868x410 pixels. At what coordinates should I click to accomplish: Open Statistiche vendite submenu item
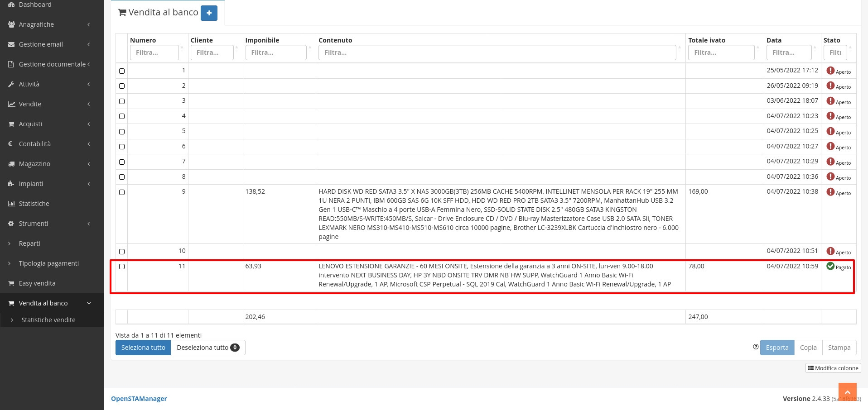48,320
